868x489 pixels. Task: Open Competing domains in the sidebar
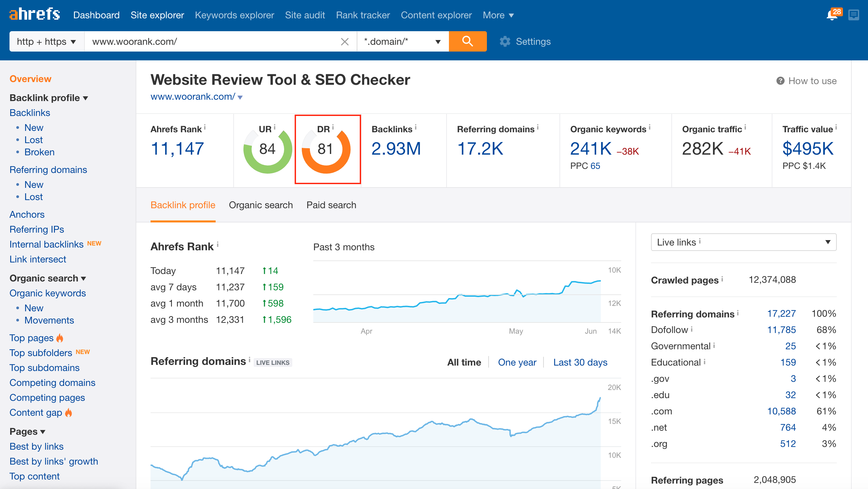click(x=52, y=383)
